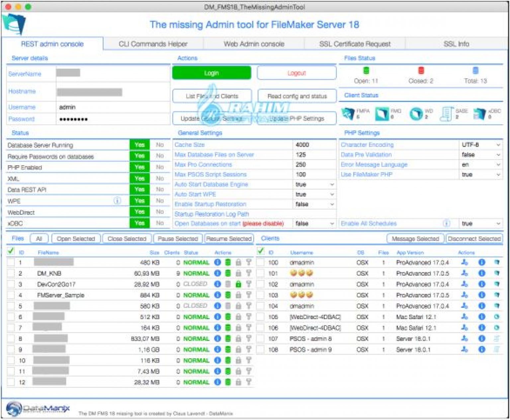The height and width of the screenshot is (420, 510).
Task: Click the info icon beside Enable All Schedules
Action: pyautogui.click(x=447, y=223)
